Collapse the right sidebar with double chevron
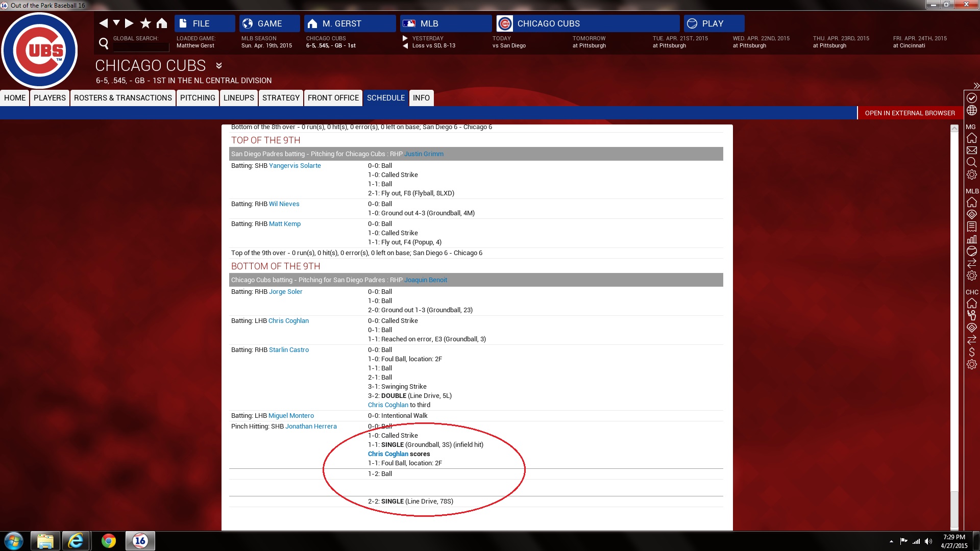This screenshot has width=980, height=551. click(x=976, y=86)
